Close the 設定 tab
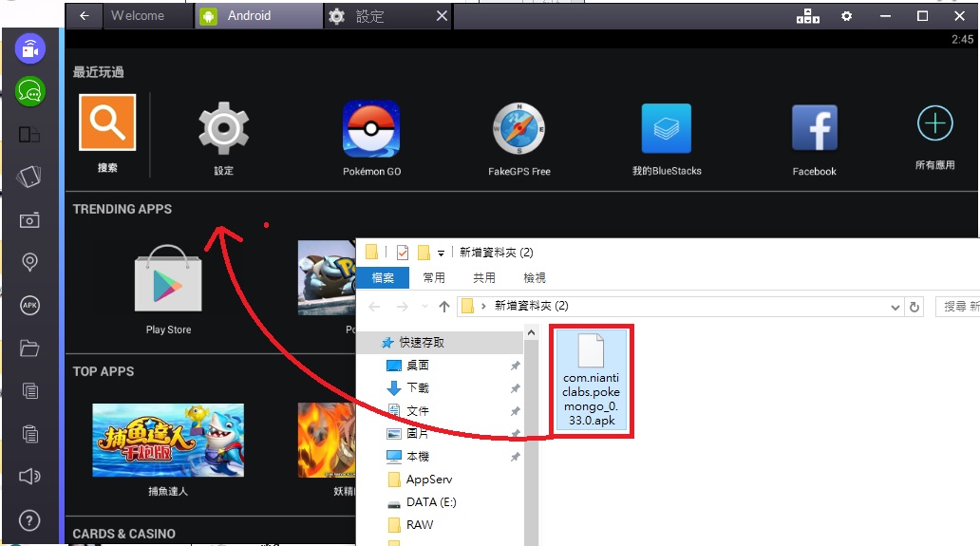This screenshot has height=546, width=980. tap(442, 16)
